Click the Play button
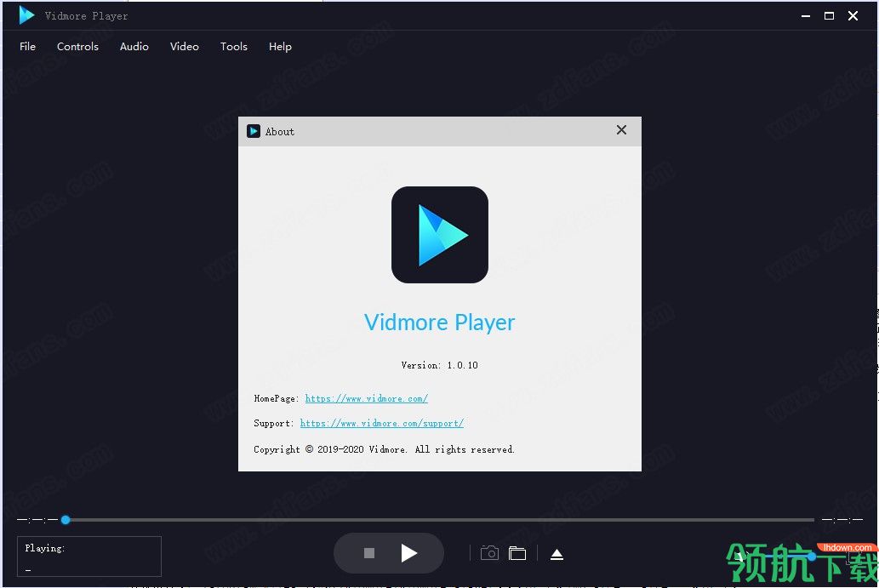This screenshot has height=588, width=879. pyautogui.click(x=409, y=553)
